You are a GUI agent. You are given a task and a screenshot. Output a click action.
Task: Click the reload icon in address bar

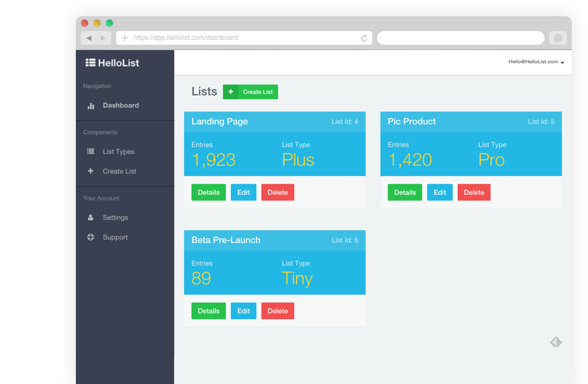coord(364,38)
